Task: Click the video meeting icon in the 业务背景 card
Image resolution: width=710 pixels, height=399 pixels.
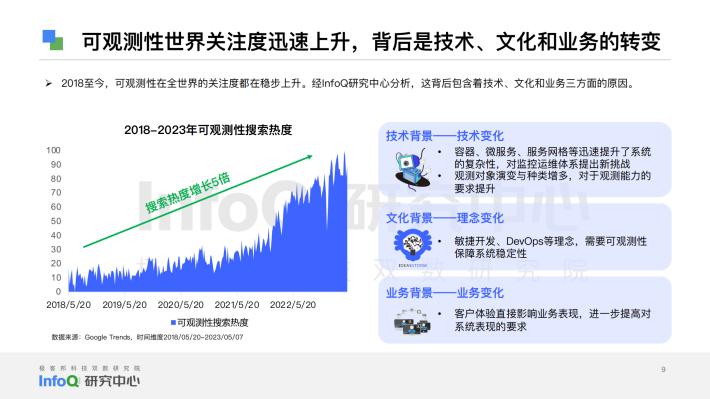Action: point(412,321)
